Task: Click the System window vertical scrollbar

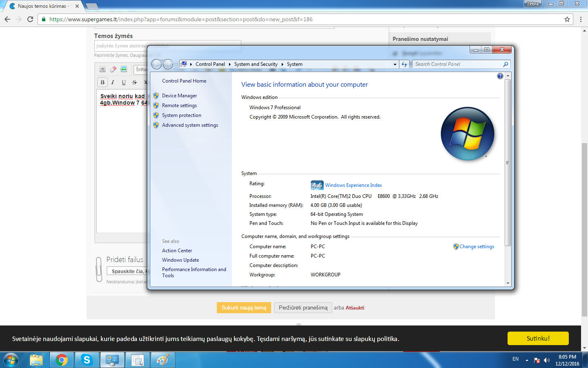Action: pyautogui.click(x=508, y=163)
